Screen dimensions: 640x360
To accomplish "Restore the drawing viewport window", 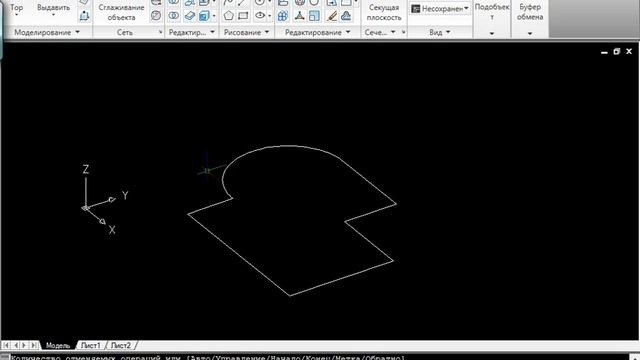I will pos(616,51).
